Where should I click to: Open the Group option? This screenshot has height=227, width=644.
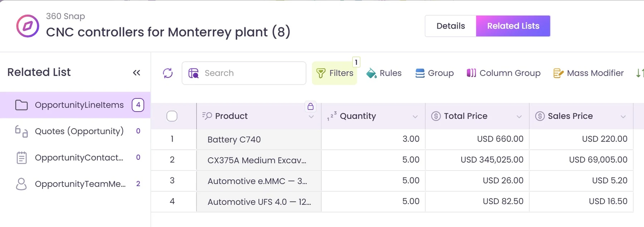point(434,73)
